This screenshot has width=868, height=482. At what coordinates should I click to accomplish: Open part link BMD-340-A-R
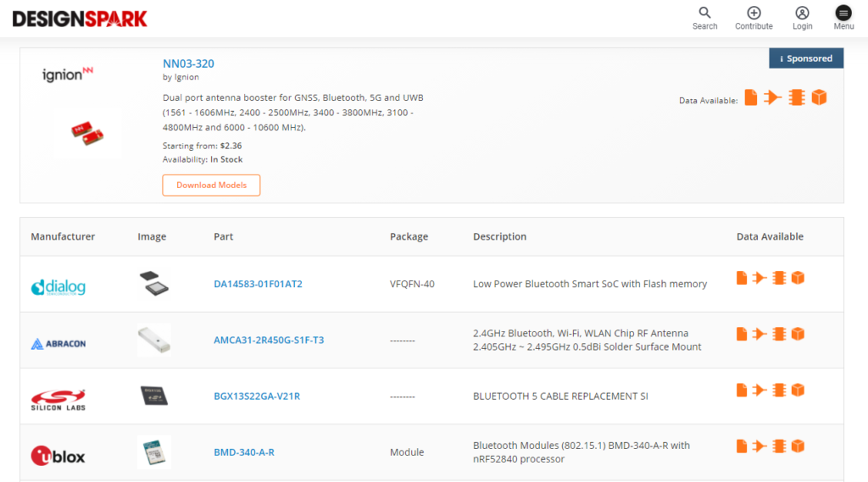(244, 452)
